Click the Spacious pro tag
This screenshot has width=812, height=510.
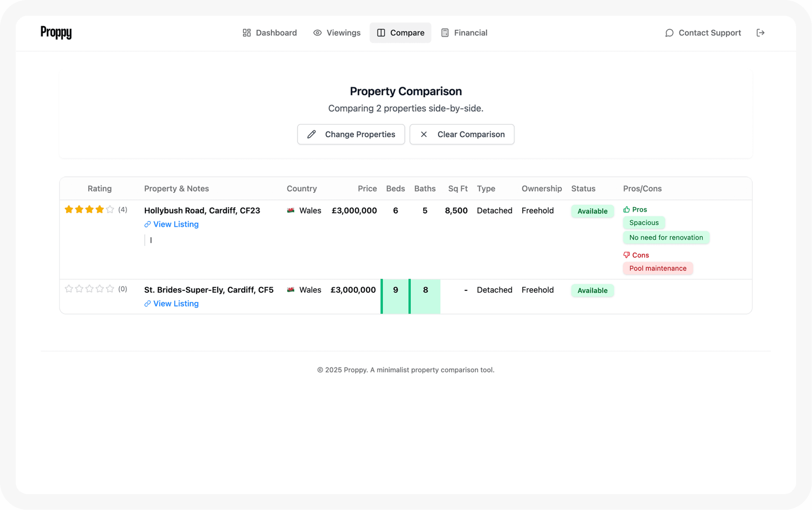644,223
